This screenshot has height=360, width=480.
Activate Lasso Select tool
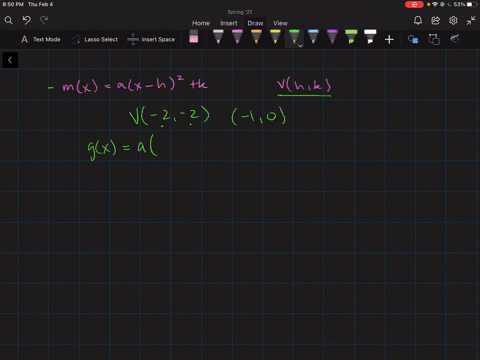[94, 39]
